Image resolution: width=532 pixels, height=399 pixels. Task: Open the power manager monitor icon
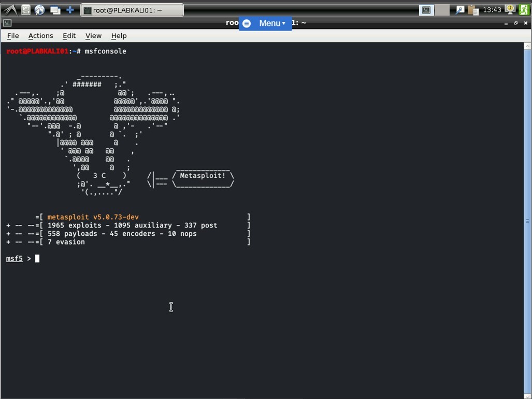[510, 9]
